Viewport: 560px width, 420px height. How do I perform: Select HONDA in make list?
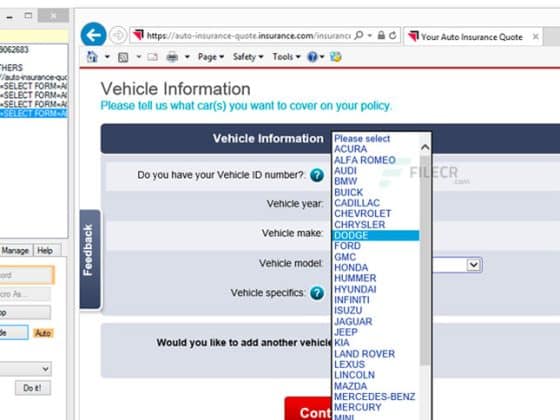351,268
